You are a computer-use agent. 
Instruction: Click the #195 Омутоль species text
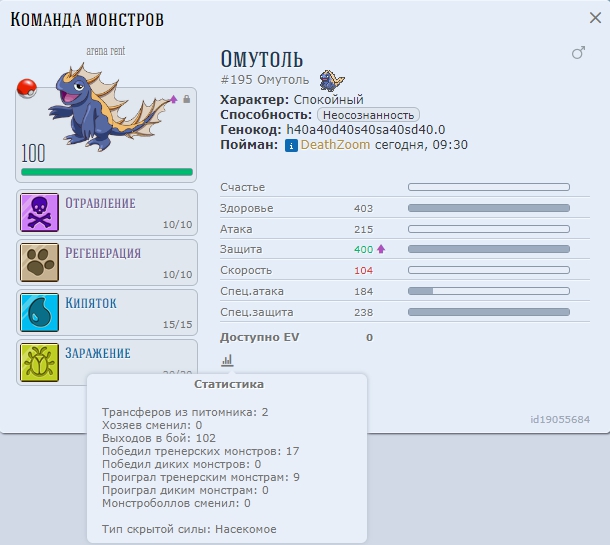(265, 80)
